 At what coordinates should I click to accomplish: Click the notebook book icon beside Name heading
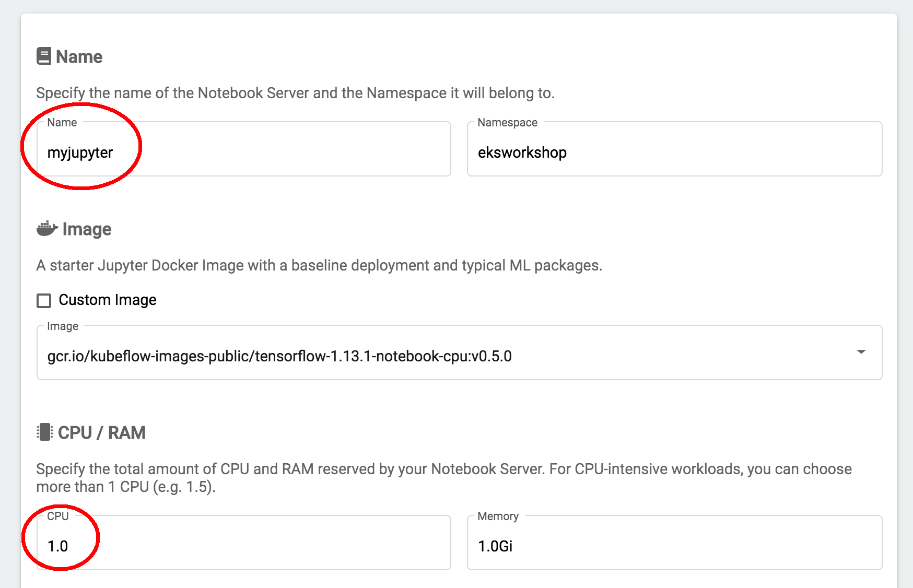point(44,56)
